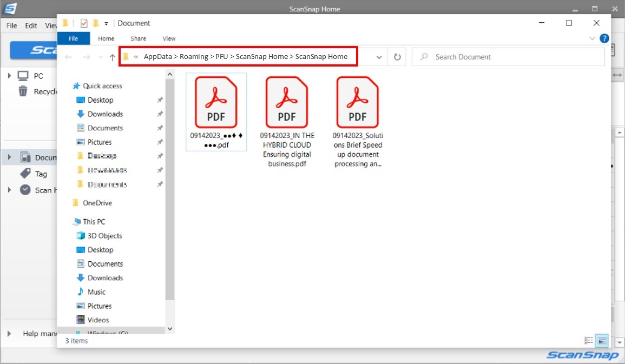Open Documents under Quick access
This screenshot has width=625, height=364.
click(x=105, y=128)
